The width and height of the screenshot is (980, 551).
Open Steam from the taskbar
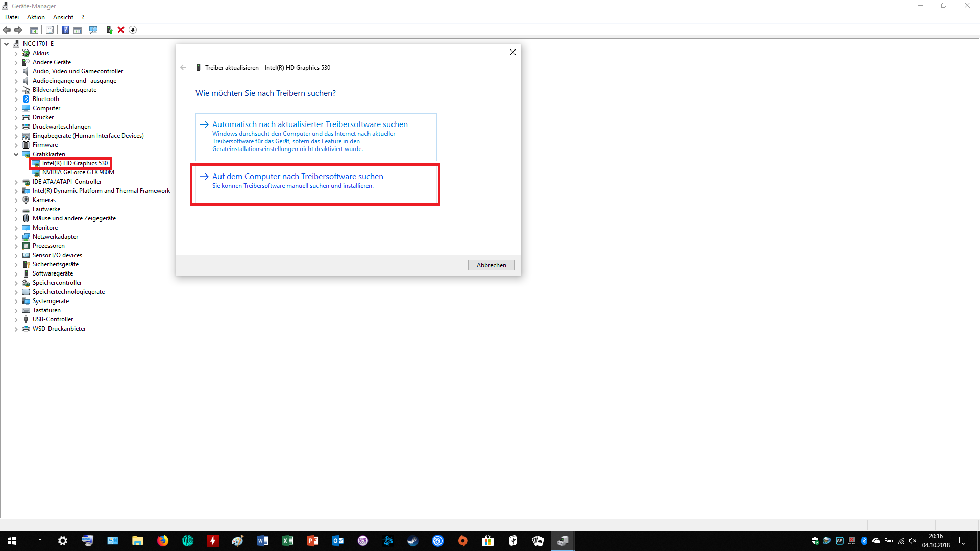(x=412, y=541)
